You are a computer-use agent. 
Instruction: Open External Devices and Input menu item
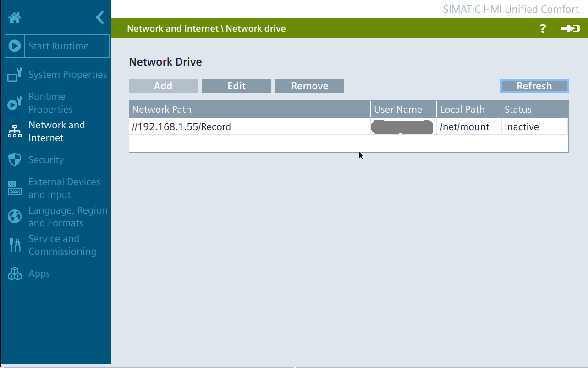[64, 188]
